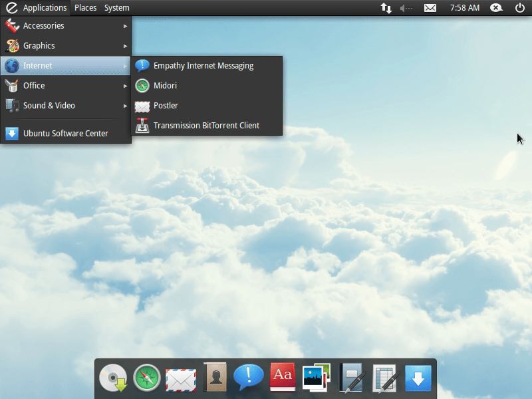
Task: Expand the Graphics submenu arrow
Action: pos(125,46)
